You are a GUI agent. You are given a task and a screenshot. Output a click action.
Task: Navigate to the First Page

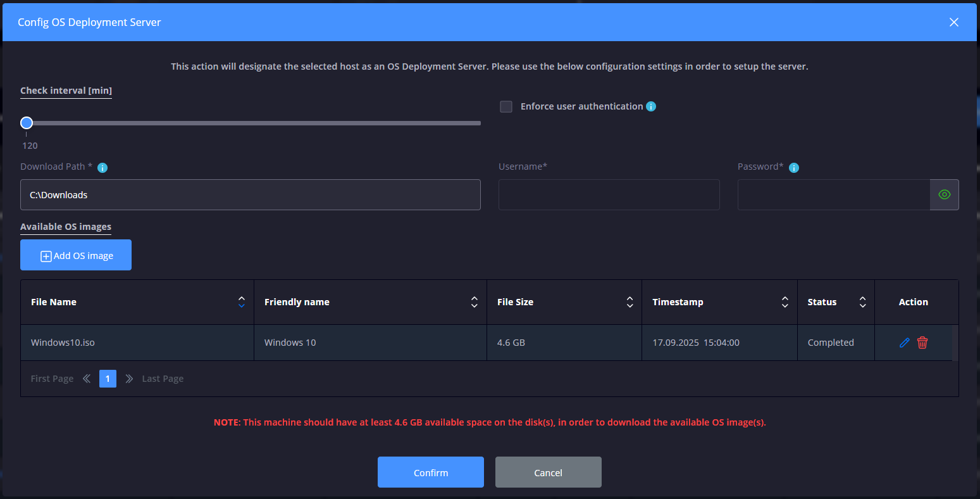(52, 378)
